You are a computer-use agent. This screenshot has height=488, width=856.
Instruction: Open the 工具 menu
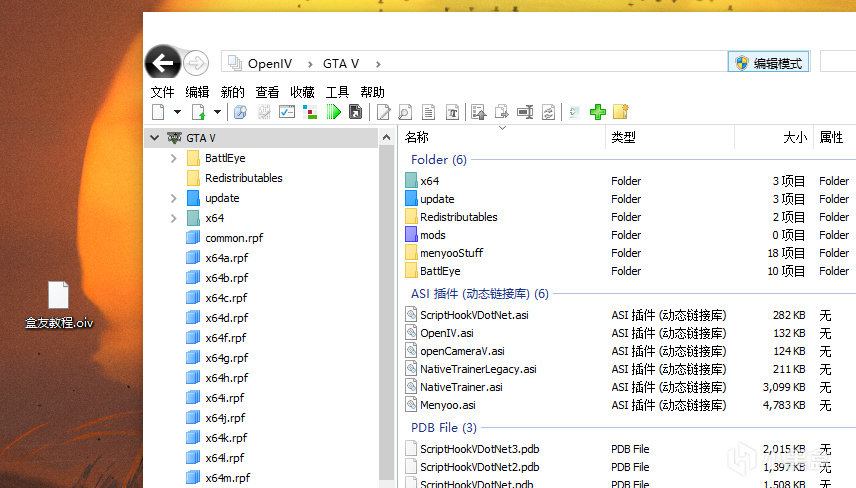coord(337,92)
